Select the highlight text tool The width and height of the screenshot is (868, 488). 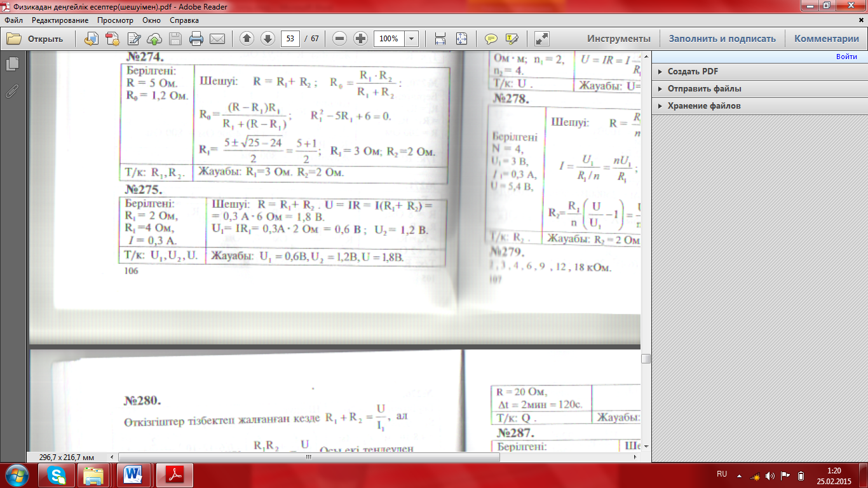coord(512,39)
